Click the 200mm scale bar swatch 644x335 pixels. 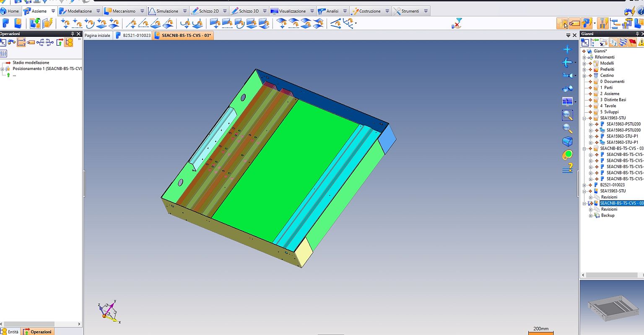click(x=541, y=333)
